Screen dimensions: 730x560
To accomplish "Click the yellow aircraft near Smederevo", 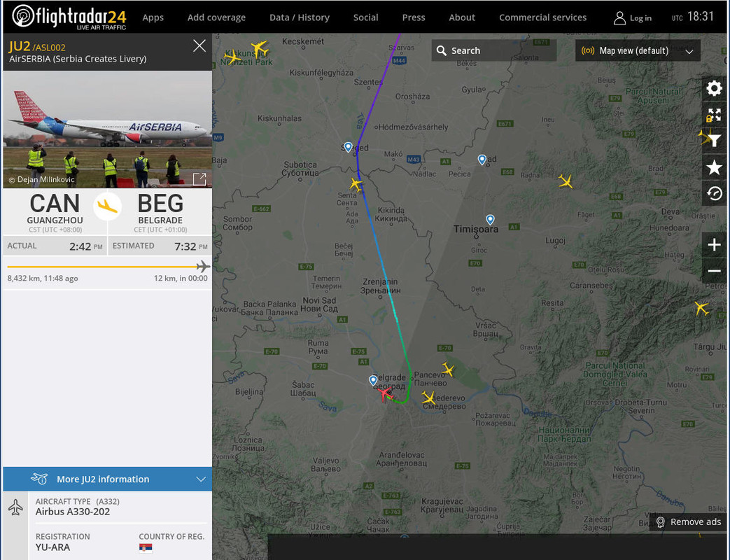I will click(x=428, y=398).
